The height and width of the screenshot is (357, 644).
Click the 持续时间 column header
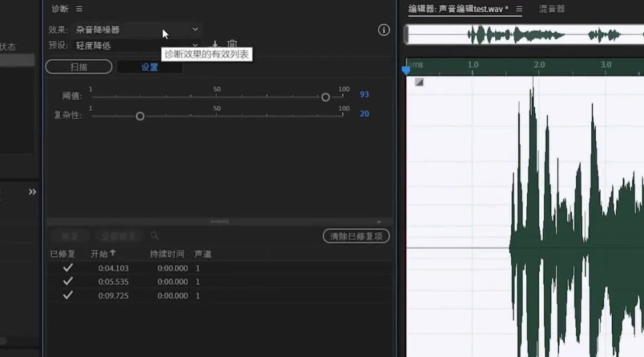pyautogui.click(x=167, y=254)
